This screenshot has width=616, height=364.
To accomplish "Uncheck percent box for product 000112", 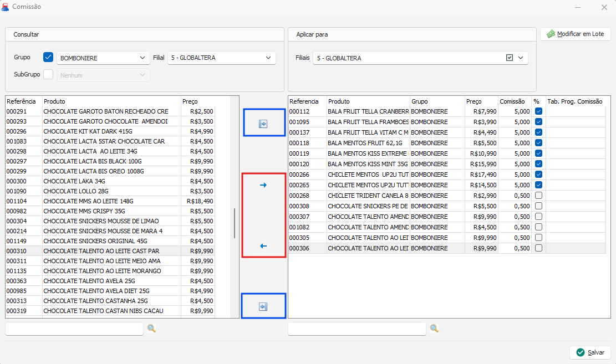I will [x=538, y=111].
